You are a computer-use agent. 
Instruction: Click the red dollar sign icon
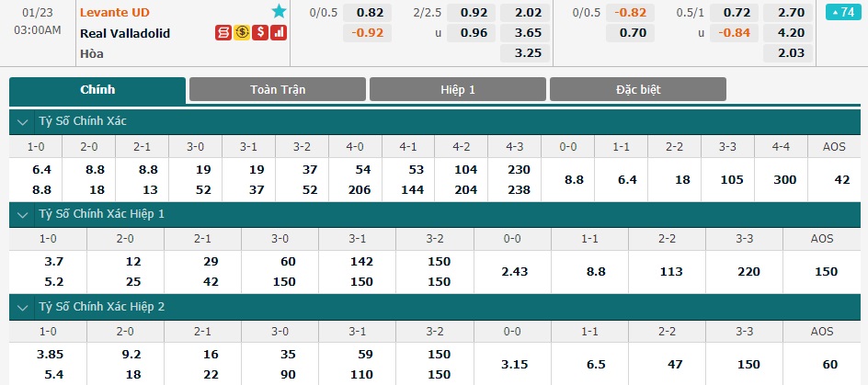tap(260, 33)
